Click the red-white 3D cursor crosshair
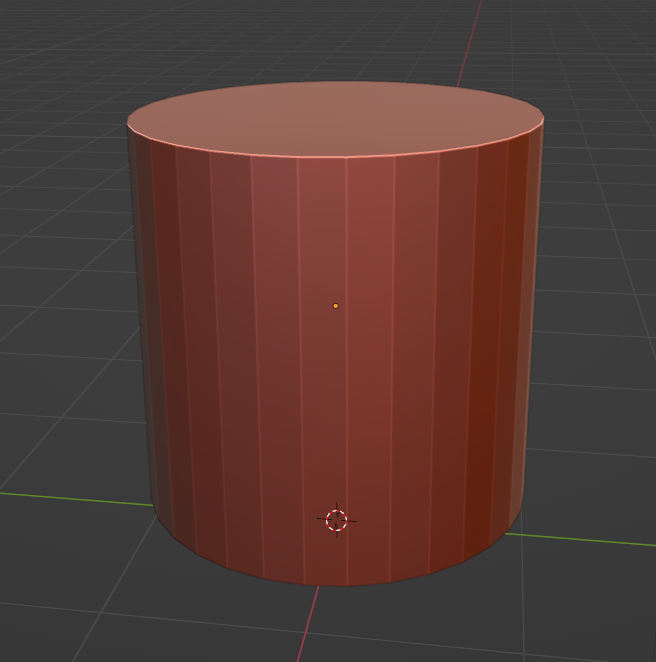Viewport: 656px width, 662px height. coord(336,520)
